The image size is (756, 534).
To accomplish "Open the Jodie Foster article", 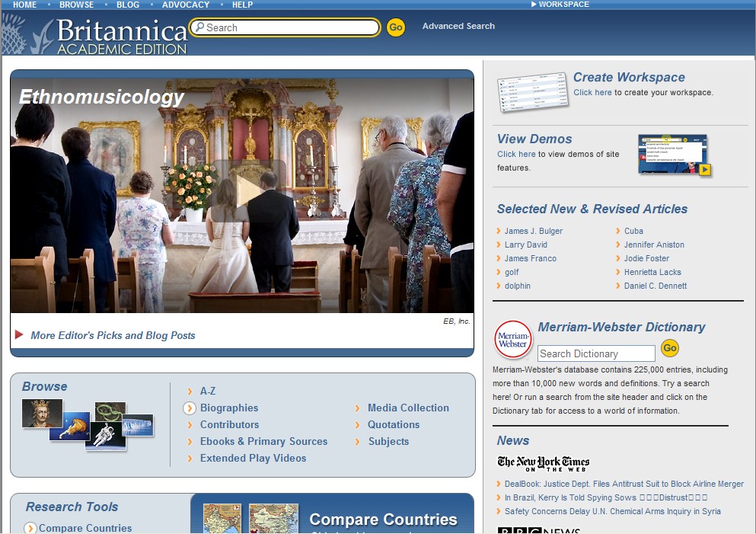I will point(646,258).
